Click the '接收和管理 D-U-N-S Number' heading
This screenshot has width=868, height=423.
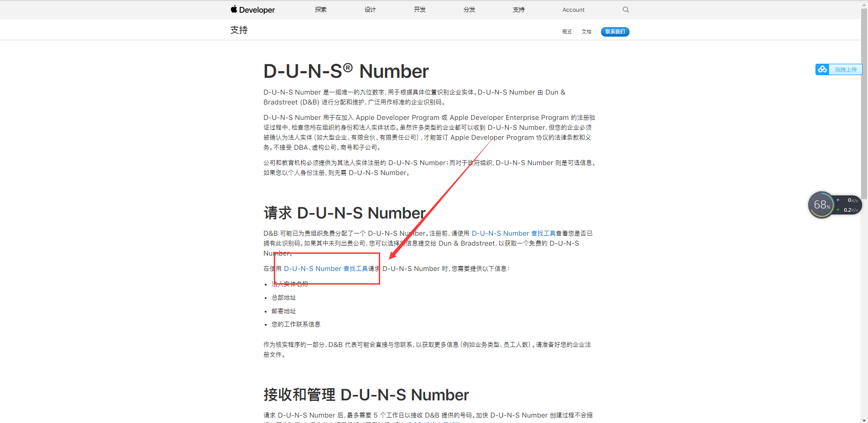coord(366,395)
